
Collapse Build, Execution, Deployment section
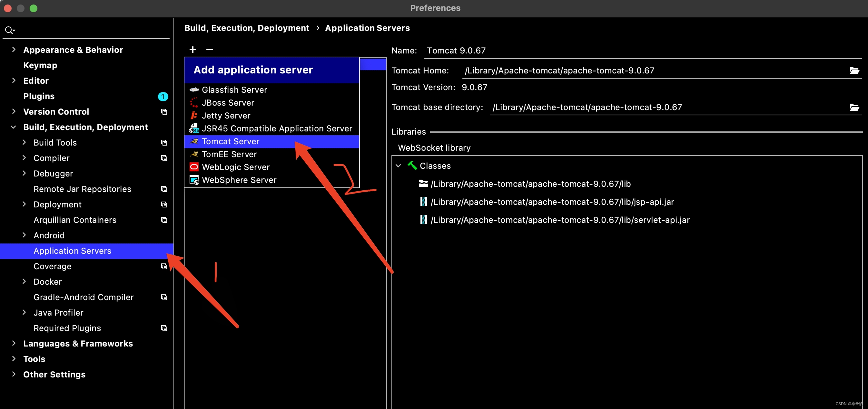[x=14, y=127]
